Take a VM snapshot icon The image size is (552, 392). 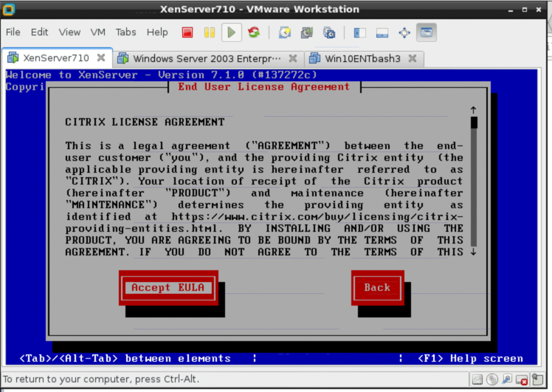(x=285, y=33)
